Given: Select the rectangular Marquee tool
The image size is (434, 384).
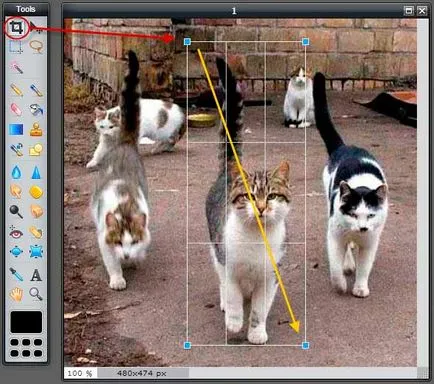Looking at the screenshot, I should coord(16,47).
